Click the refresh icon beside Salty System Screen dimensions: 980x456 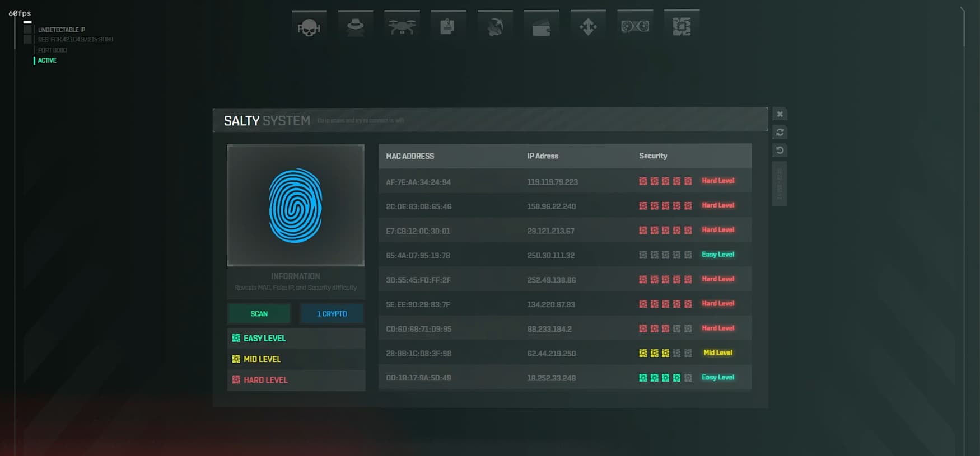(780, 132)
